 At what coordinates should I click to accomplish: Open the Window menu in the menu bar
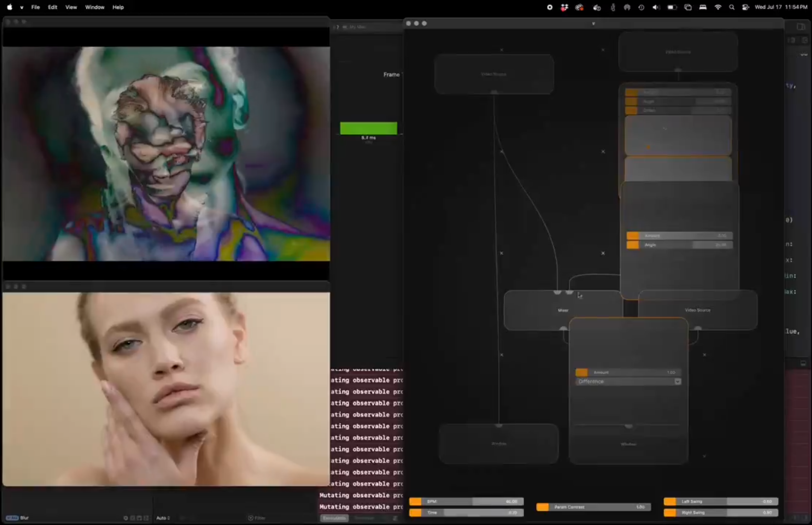[94, 7]
